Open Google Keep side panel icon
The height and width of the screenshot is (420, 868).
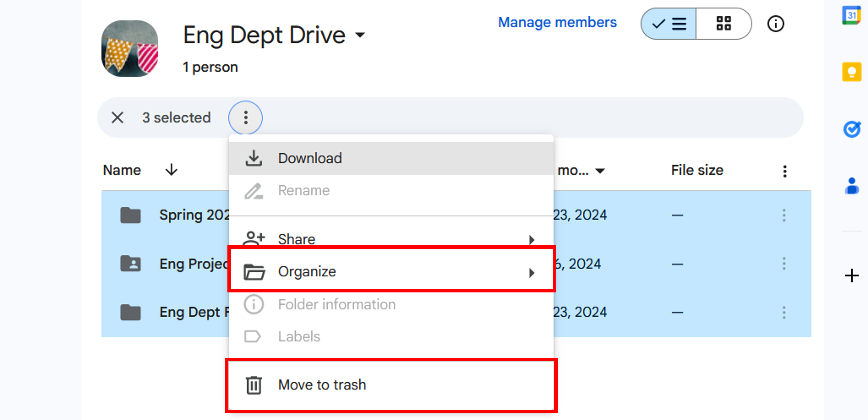(851, 72)
